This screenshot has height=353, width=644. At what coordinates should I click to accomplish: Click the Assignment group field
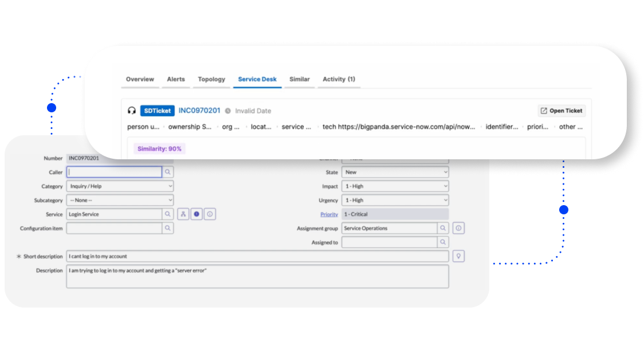(x=390, y=228)
